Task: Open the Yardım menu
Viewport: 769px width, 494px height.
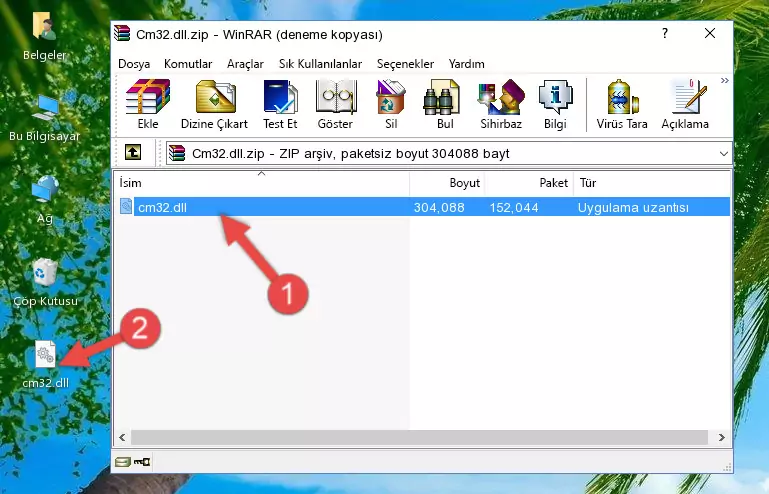Action: tap(466, 64)
